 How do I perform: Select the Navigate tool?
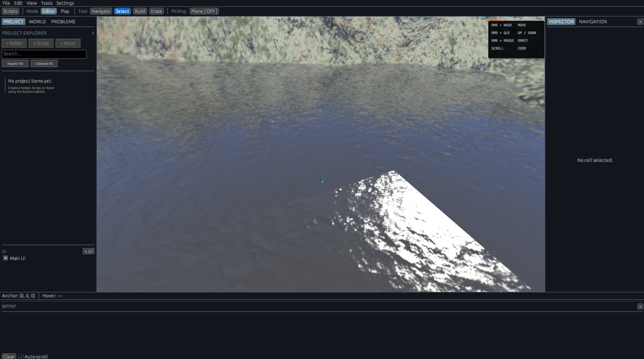coord(101,11)
